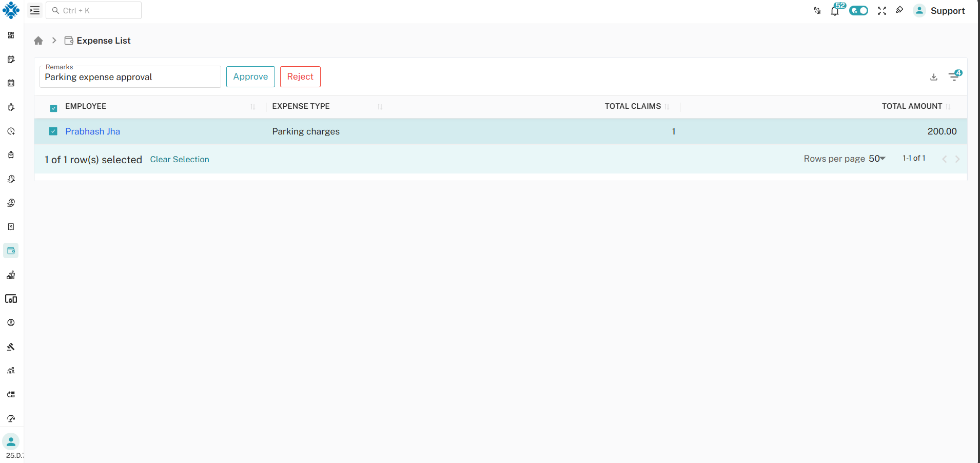Open the dashboard grid icon in sidebar
The image size is (980, 463).
click(11, 35)
